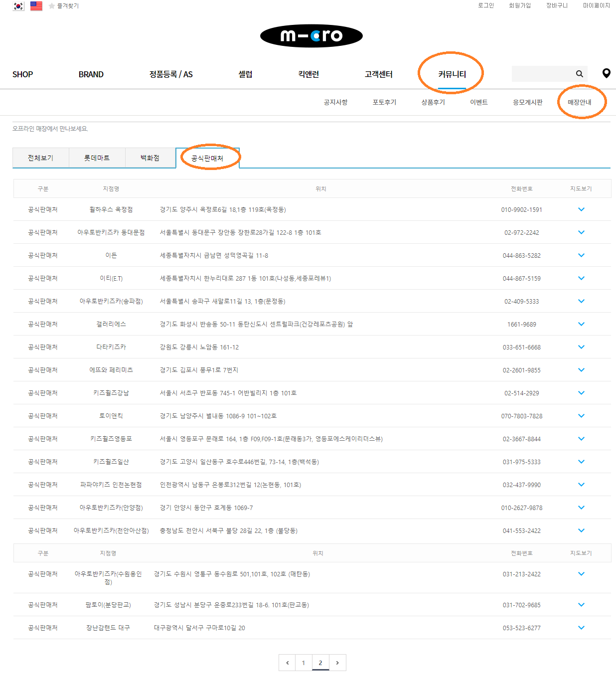The height and width of the screenshot is (693, 616).
Task: Click the m-cro logo
Action: click(311, 36)
